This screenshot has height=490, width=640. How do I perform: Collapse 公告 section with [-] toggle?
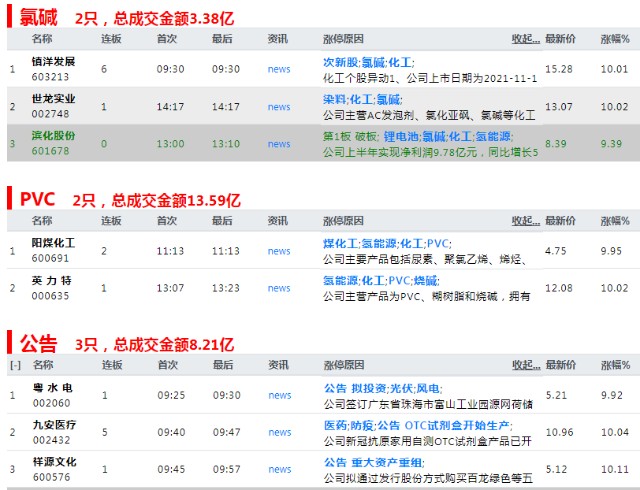click(15, 365)
